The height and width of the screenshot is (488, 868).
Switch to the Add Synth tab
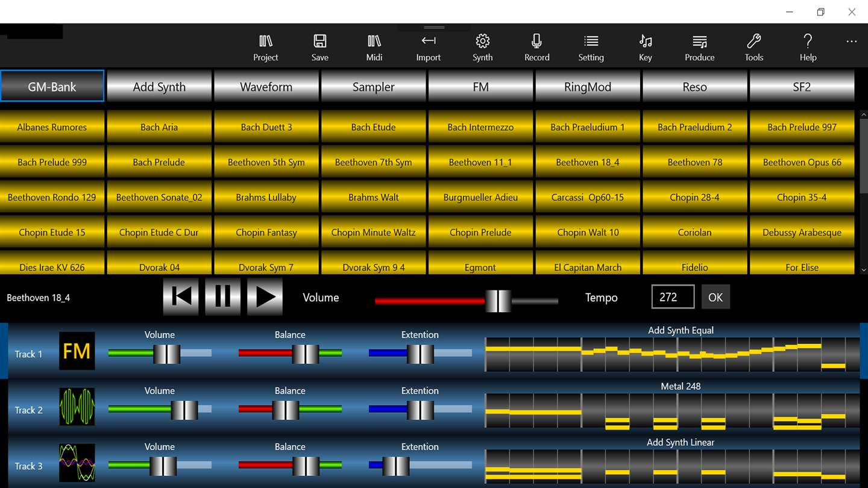coord(159,86)
